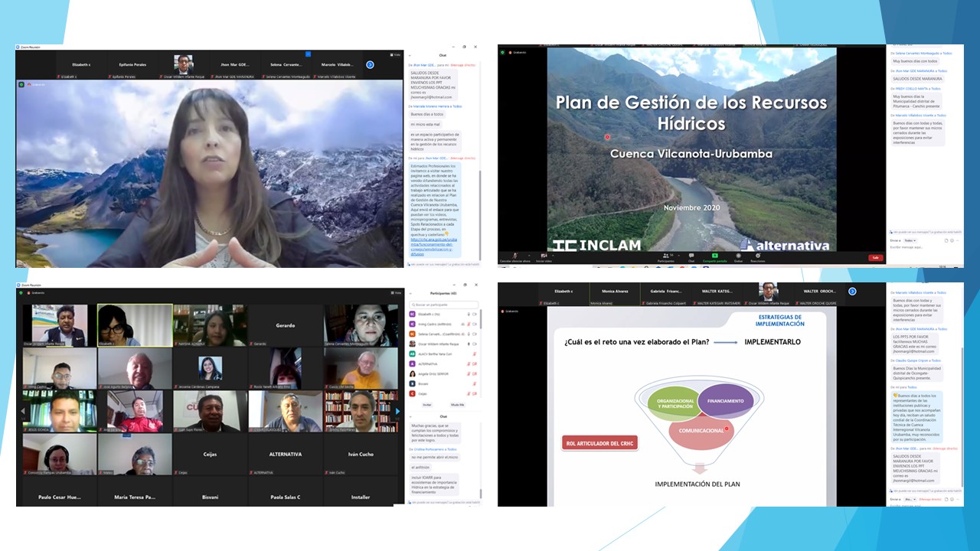Select Paola Salas C tile in gallery view
Screen dimensions: 980x551
tap(286, 497)
